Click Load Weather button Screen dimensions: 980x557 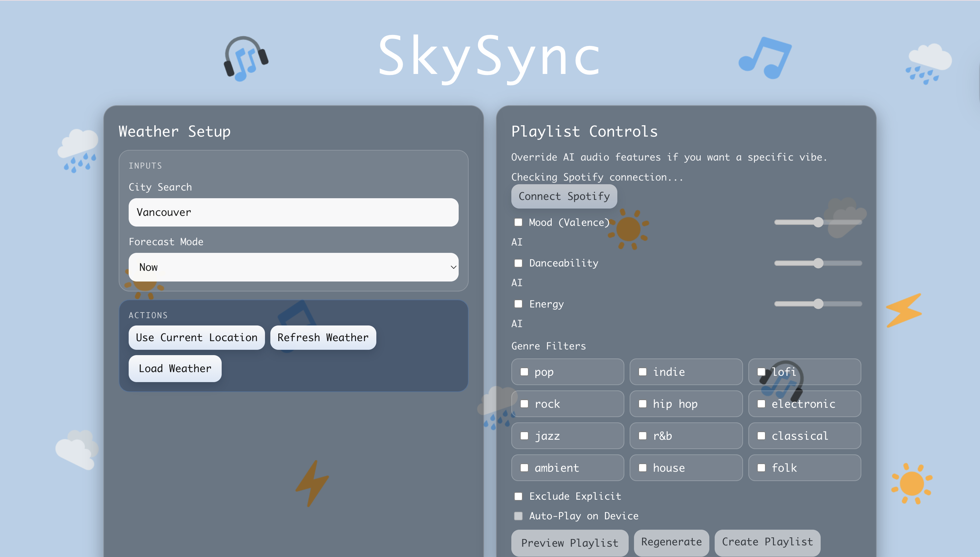tap(175, 368)
